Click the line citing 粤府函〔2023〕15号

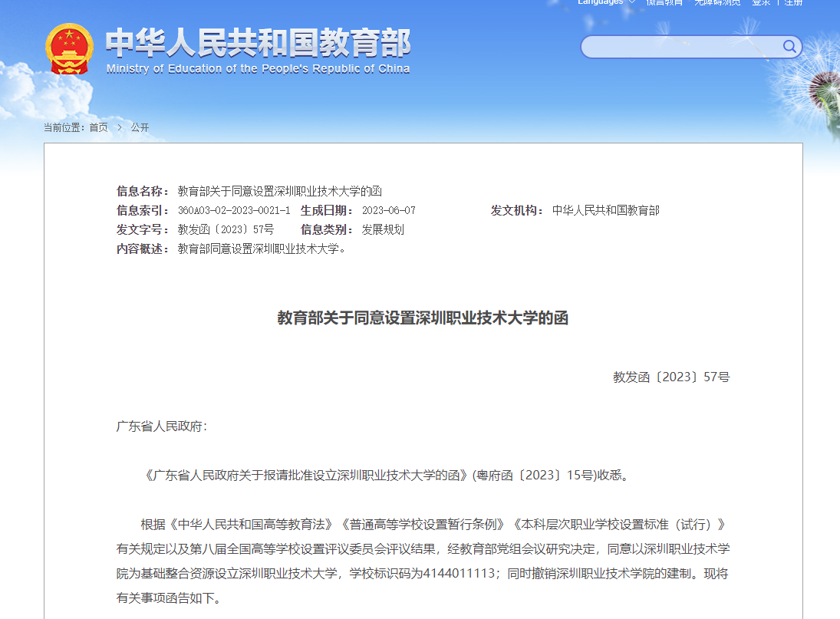coord(387,476)
